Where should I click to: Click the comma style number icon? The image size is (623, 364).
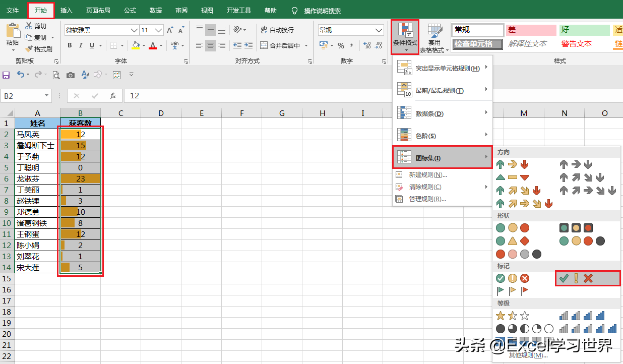coord(352,45)
